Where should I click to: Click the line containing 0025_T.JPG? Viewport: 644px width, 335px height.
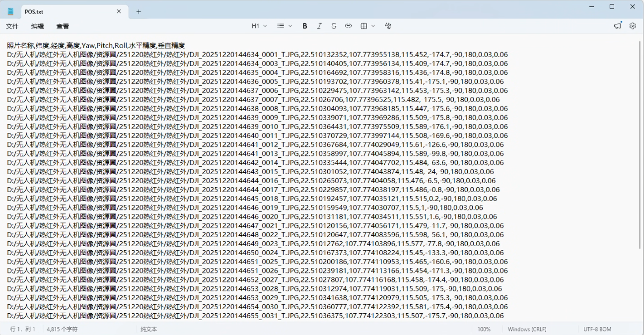[257, 262]
